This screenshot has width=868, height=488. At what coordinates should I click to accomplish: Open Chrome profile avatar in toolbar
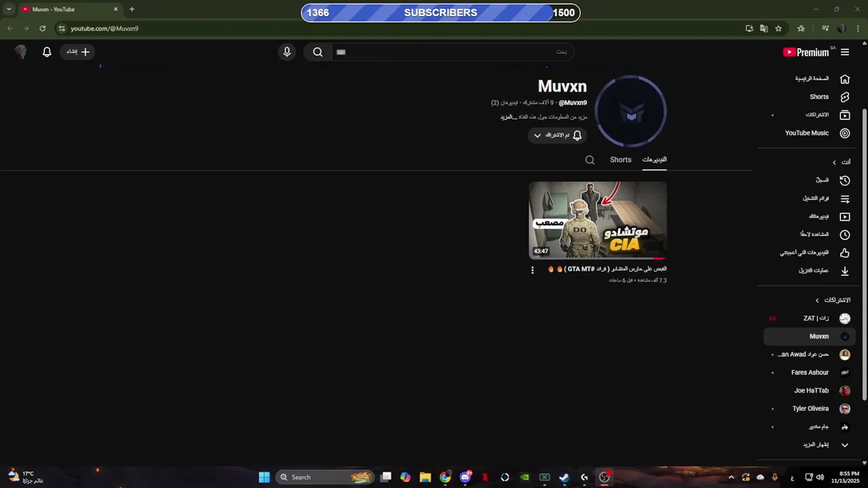click(842, 28)
